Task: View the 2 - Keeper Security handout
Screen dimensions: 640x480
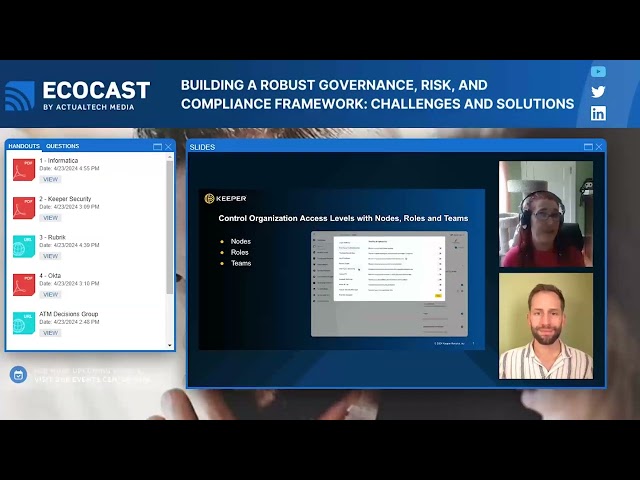Action: pos(51,218)
